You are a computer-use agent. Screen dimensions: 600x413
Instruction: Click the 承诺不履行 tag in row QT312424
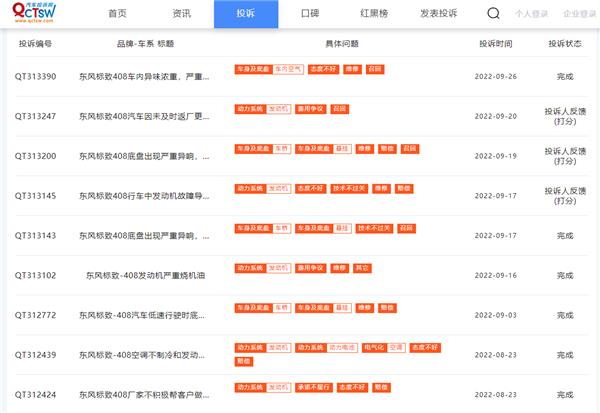tap(314, 388)
